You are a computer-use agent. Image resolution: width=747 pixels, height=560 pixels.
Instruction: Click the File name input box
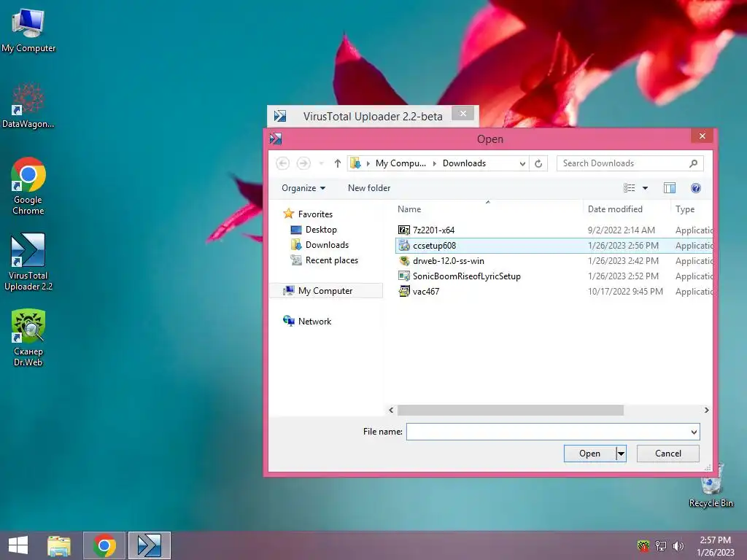coord(547,432)
